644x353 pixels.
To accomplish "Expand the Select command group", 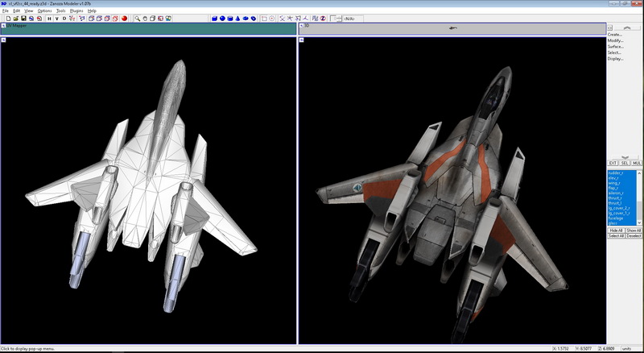I will pos(614,52).
